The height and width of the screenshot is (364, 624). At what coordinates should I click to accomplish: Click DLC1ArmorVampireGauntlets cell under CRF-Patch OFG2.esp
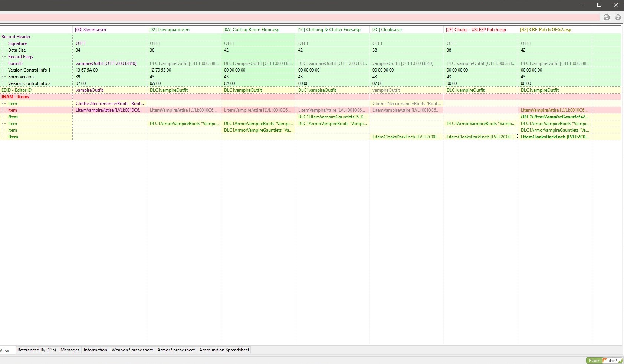pos(555,130)
